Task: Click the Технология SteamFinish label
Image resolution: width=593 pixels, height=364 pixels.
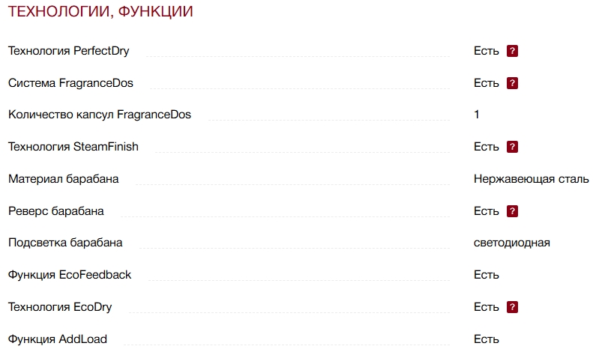Action: [73, 147]
